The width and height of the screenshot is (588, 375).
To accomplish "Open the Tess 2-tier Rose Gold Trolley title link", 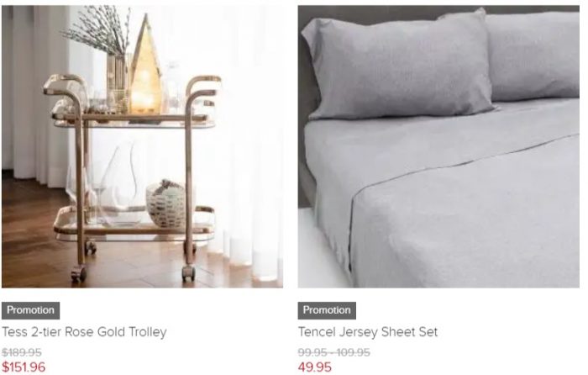I will coord(84,332).
